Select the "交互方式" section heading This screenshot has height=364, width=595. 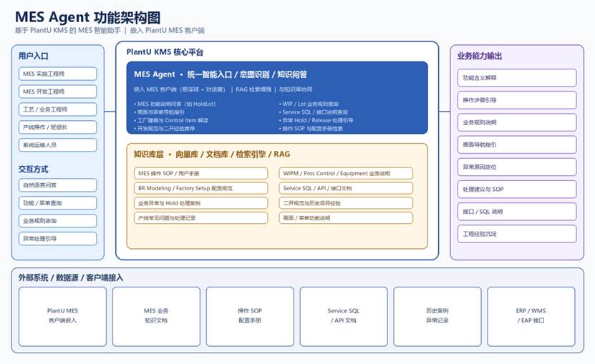pos(34,169)
